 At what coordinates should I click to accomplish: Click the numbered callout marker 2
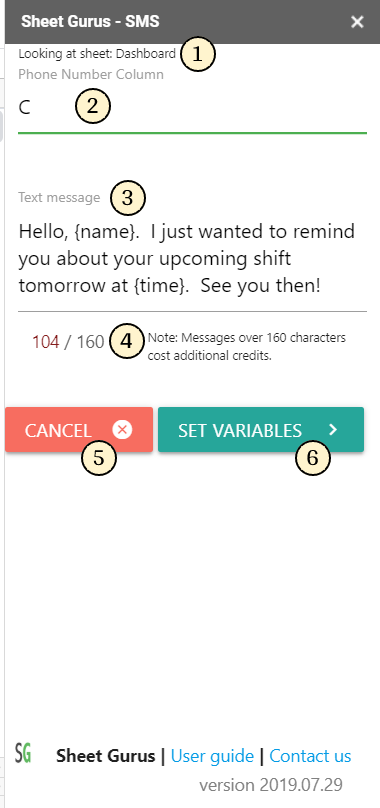pos(93,107)
